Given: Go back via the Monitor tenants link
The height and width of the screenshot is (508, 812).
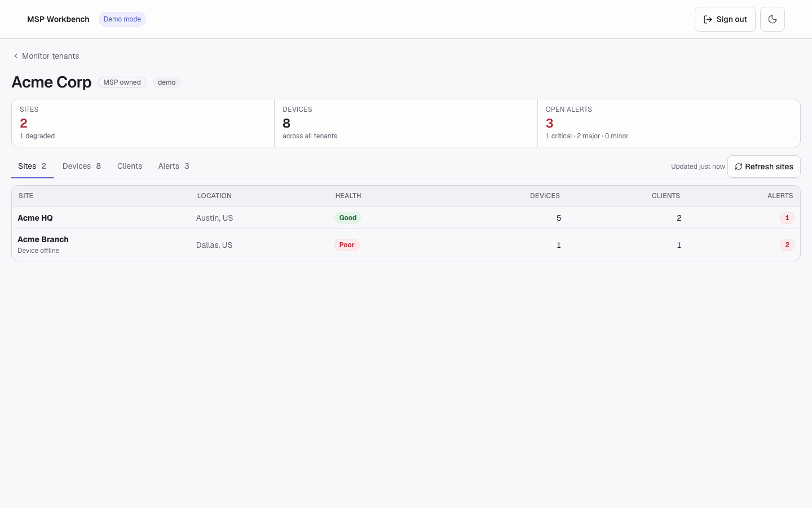Looking at the screenshot, I should click(x=46, y=56).
